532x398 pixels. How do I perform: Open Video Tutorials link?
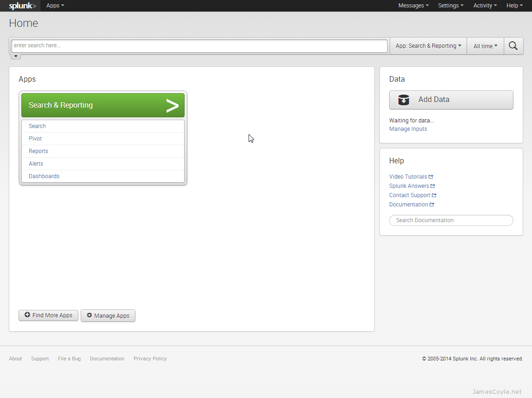pos(408,177)
